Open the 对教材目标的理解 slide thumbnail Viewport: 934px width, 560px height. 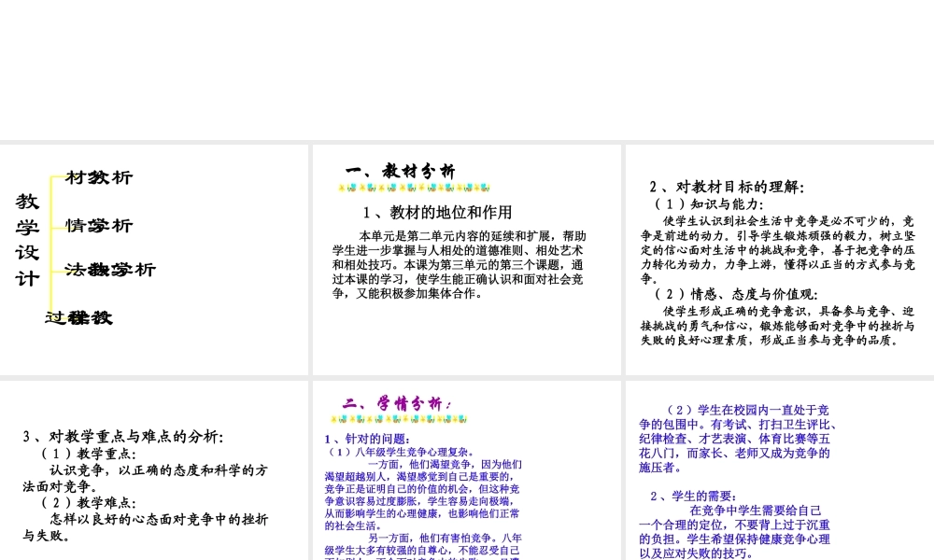780,259
